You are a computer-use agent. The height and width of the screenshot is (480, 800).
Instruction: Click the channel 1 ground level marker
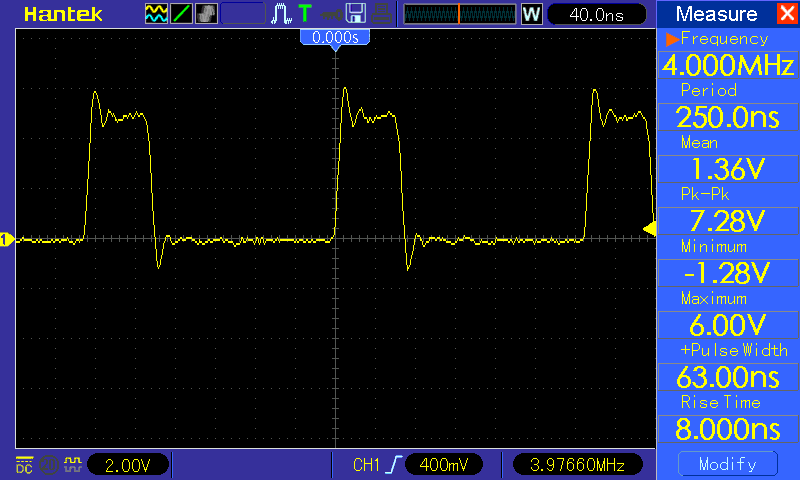(x=7, y=239)
